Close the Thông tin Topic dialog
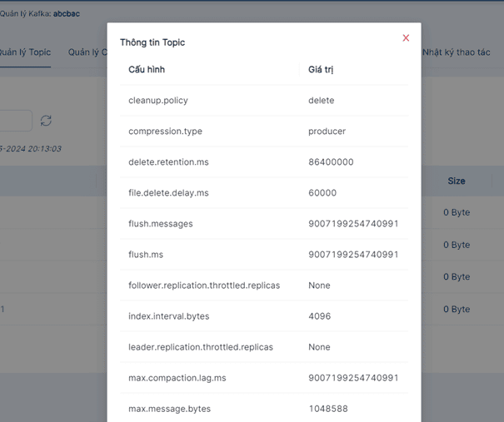The image size is (504, 422). click(x=406, y=38)
